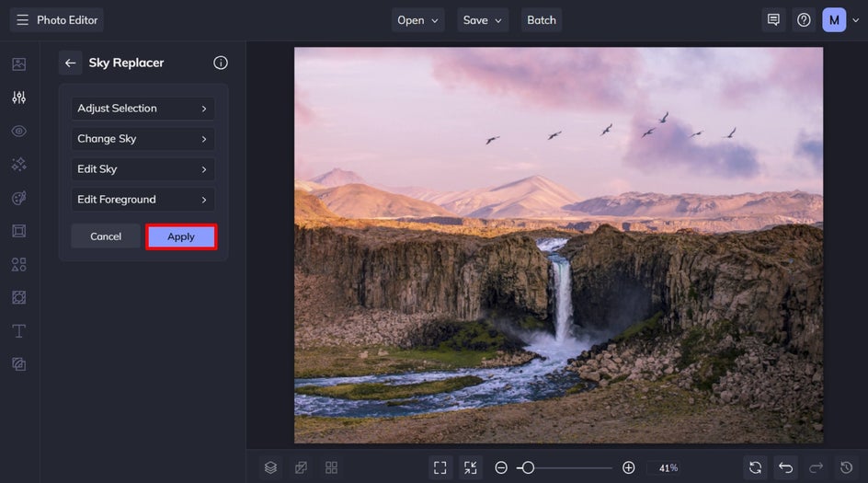Click the Photo Editor title label
The image size is (868, 483).
coord(67,20)
